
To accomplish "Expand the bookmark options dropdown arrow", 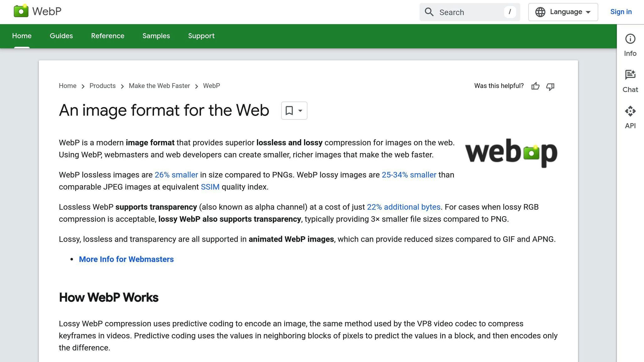I will coord(300,111).
